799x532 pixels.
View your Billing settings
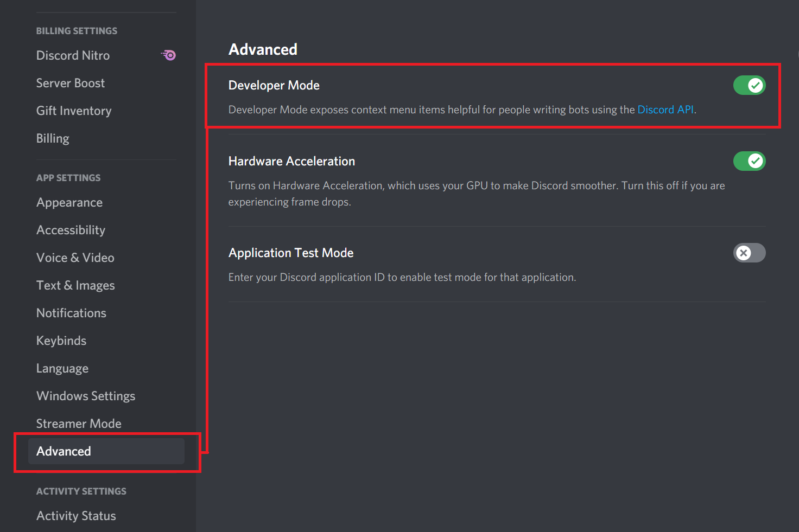click(x=53, y=138)
